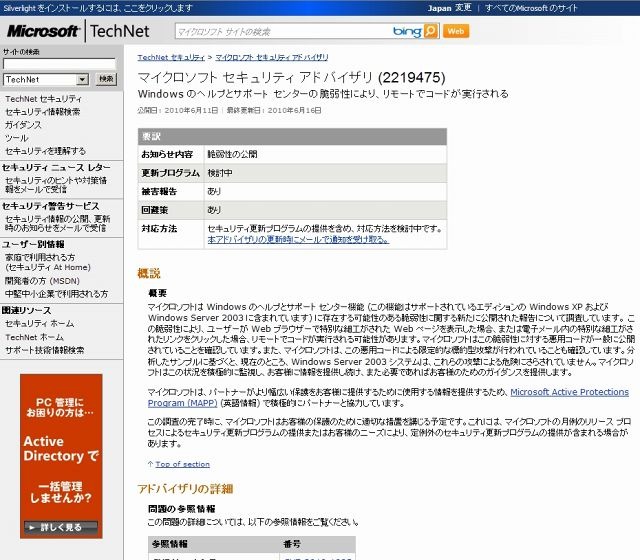This screenshot has height=560, width=640.
Task: Open セキュリティ警告サービス heading
Action: pyautogui.click(x=50, y=206)
